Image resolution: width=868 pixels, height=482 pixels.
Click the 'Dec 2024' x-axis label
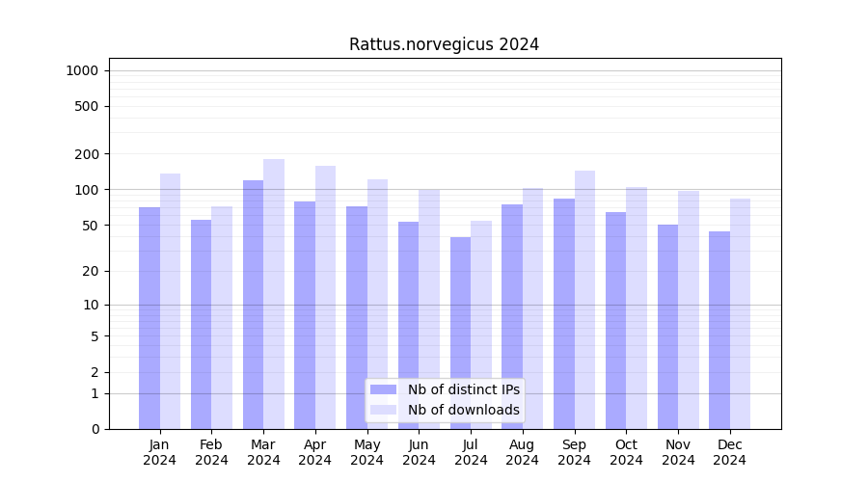[730, 452]
